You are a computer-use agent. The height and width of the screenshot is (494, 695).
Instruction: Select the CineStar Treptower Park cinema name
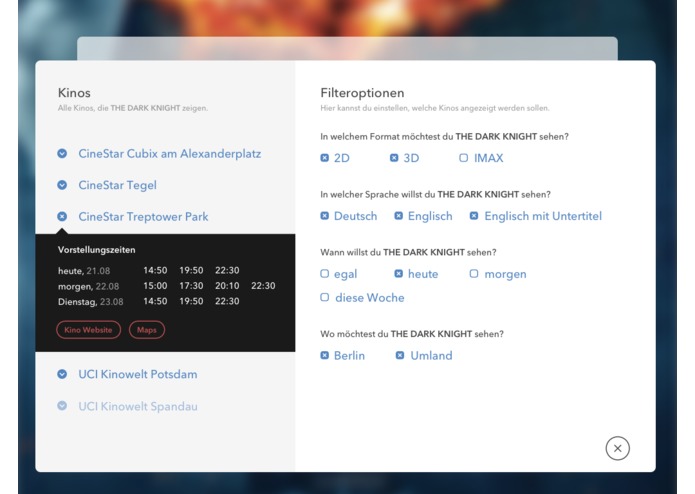[x=143, y=217]
